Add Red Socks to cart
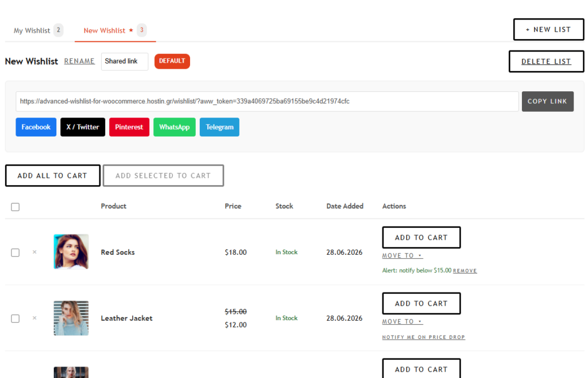Image resolution: width=588 pixels, height=378 pixels. tap(421, 237)
